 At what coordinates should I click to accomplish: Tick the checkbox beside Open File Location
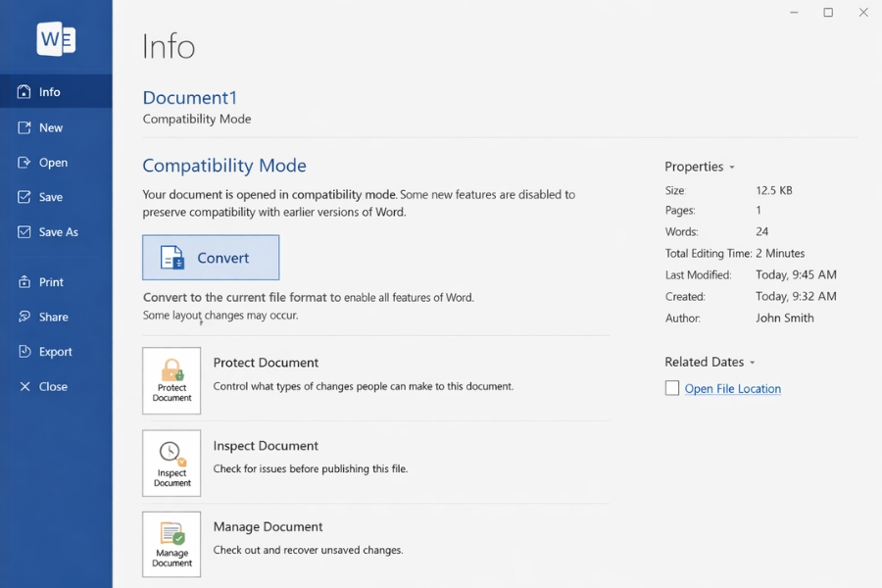pyautogui.click(x=672, y=388)
